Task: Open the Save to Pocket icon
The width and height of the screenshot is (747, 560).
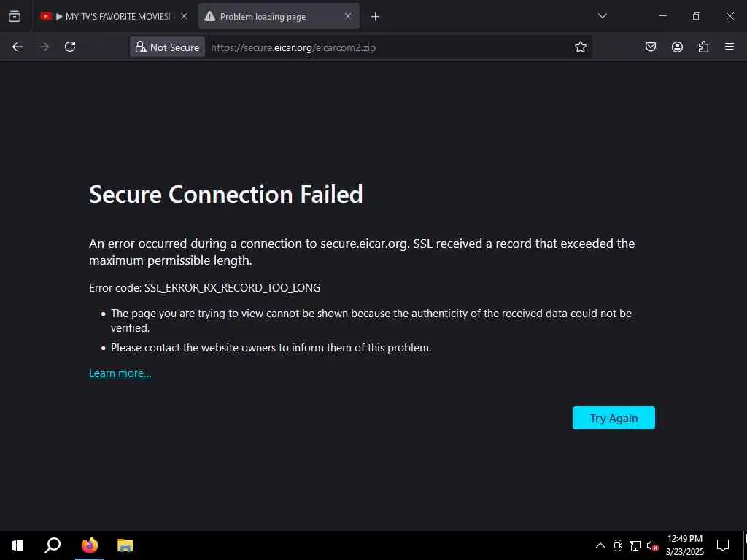Action: (x=651, y=47)
